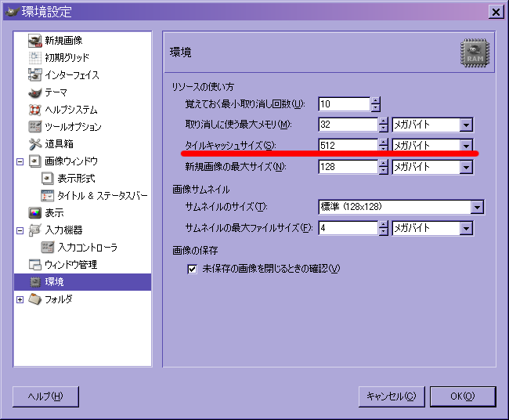Click the 画像サムネイル section heading
509x420 pixels.
coord(201,190)
